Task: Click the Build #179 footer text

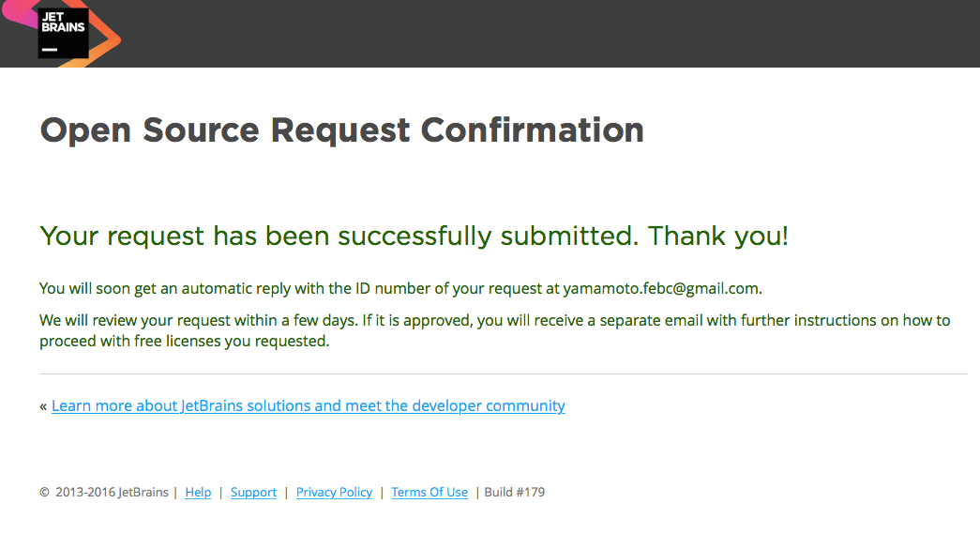Action: point(514,492)
